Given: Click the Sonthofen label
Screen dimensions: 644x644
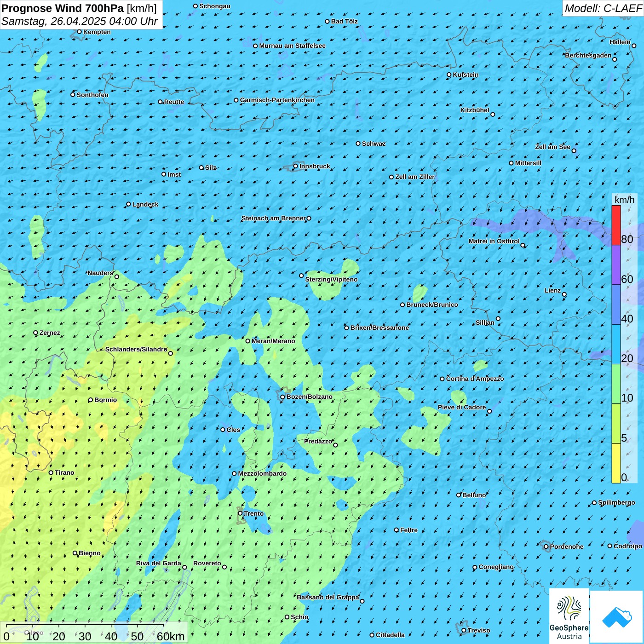Looking at the screenshot, I should pyautogui.click(x=92, y=95).
